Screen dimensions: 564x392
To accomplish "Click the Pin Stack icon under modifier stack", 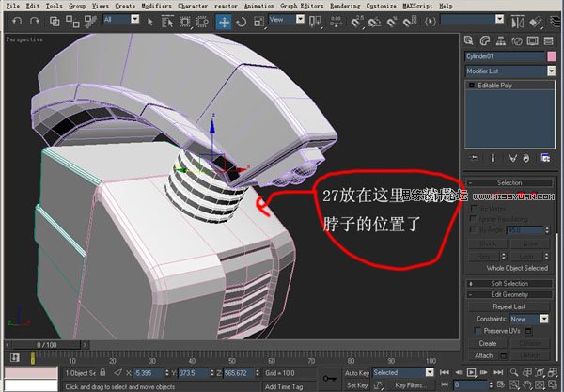I will (x=474, y=158).
